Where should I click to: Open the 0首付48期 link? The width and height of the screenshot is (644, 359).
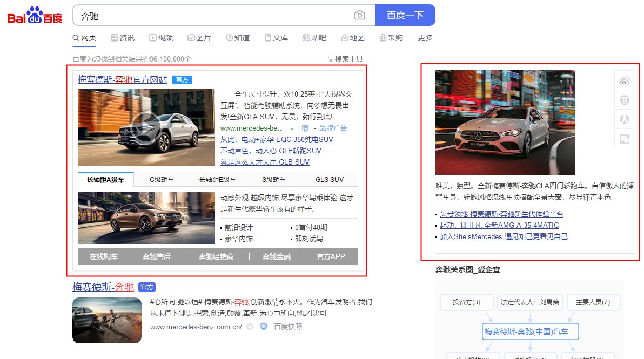[311, 228]
